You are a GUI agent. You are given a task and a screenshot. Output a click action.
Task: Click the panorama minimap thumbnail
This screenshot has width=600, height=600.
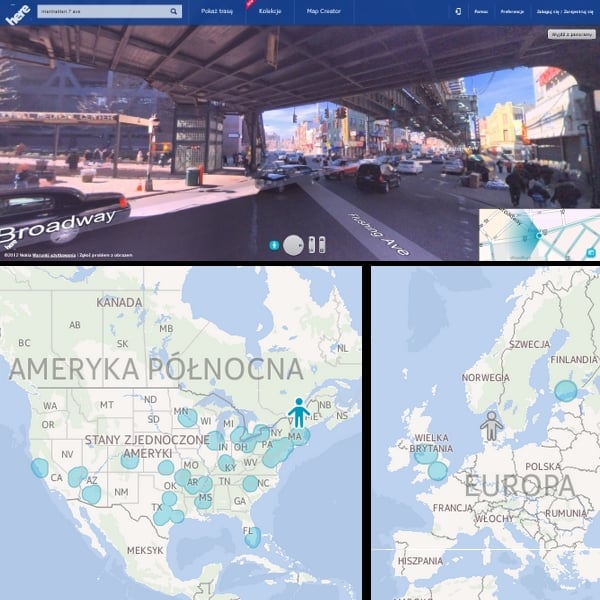[540, 235]
